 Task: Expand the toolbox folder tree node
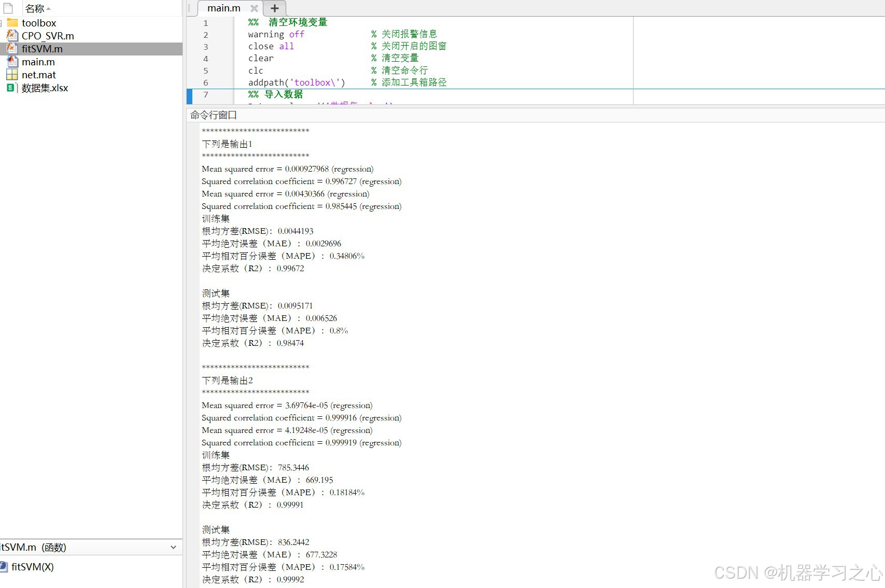pyautogui.click(x=2, y=23)
